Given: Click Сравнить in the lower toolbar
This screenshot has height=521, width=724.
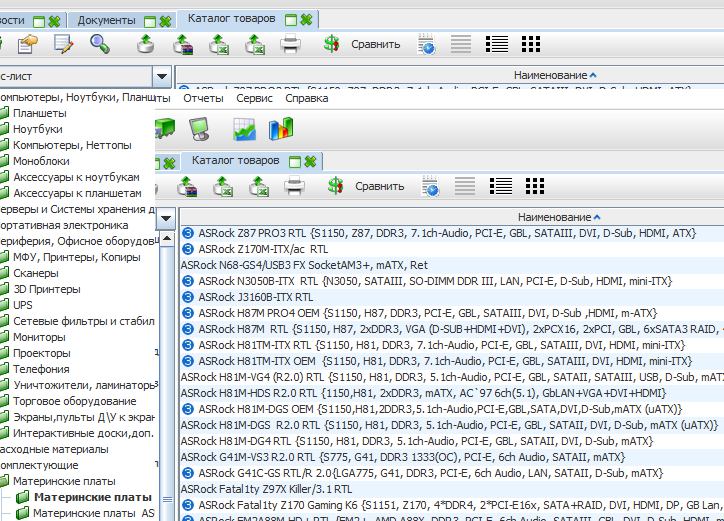Looking at the screenshot, I should (x=380, y=186).
